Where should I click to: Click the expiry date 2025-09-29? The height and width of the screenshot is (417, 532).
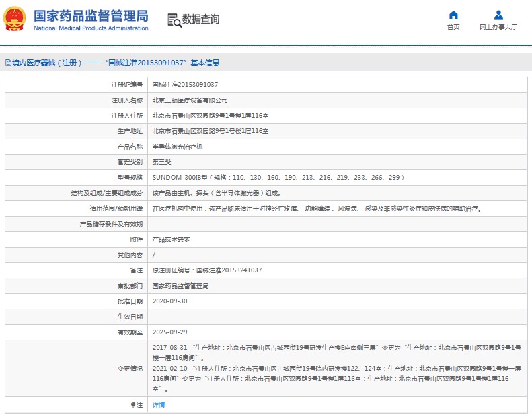coord(169,332)
